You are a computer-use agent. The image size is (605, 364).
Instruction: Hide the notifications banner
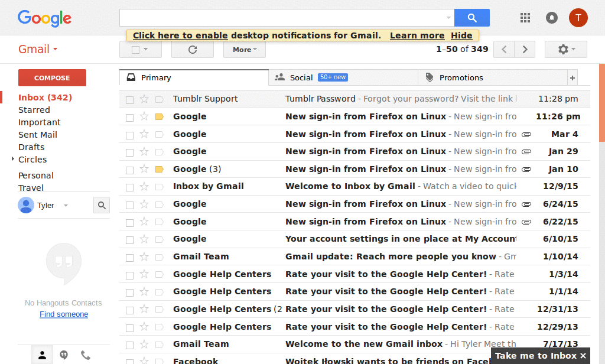[x=461, y=35]
